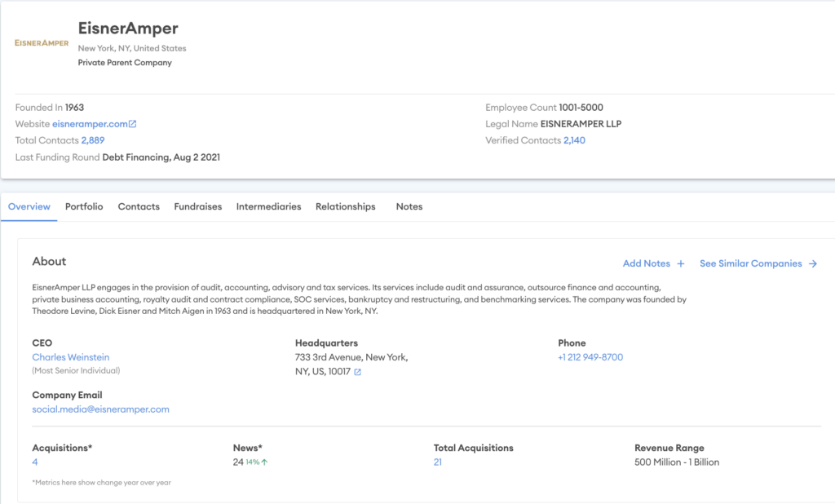
Task: Select the Relationships tab
Action: [345, 206]
